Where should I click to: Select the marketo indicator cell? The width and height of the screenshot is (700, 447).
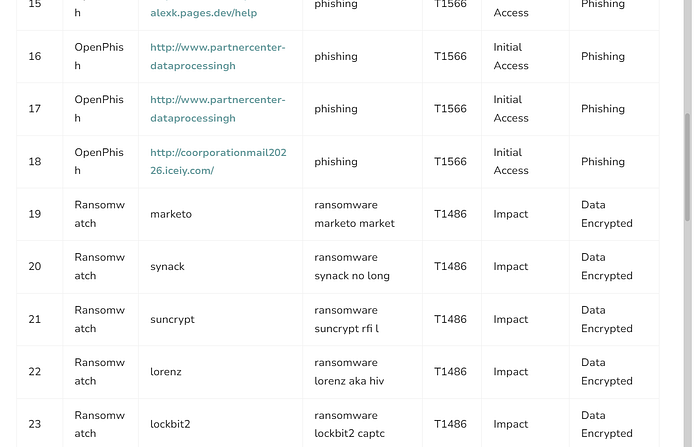coord(221,214)
